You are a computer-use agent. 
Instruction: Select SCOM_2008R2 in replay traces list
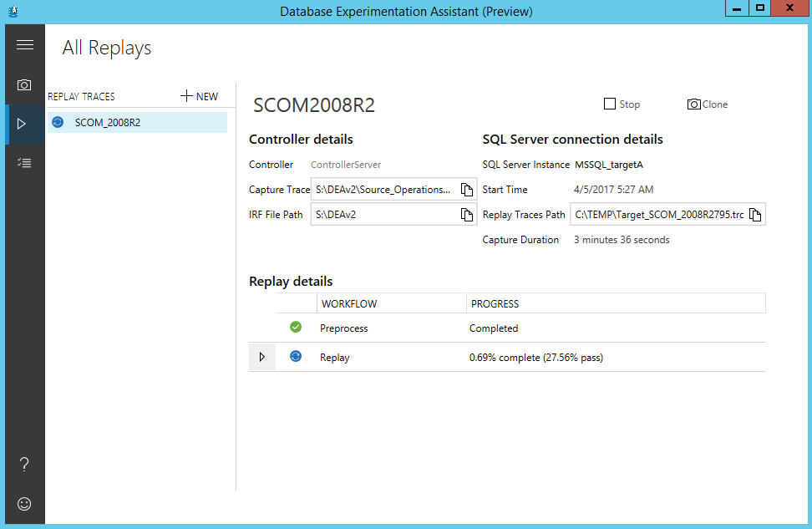point(108,123)
